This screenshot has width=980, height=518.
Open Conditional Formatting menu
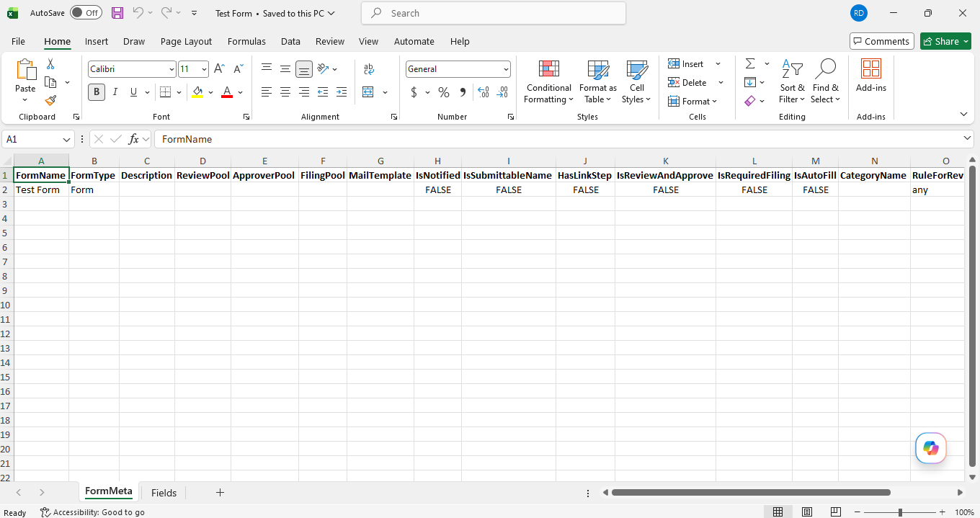coord(548,82)
